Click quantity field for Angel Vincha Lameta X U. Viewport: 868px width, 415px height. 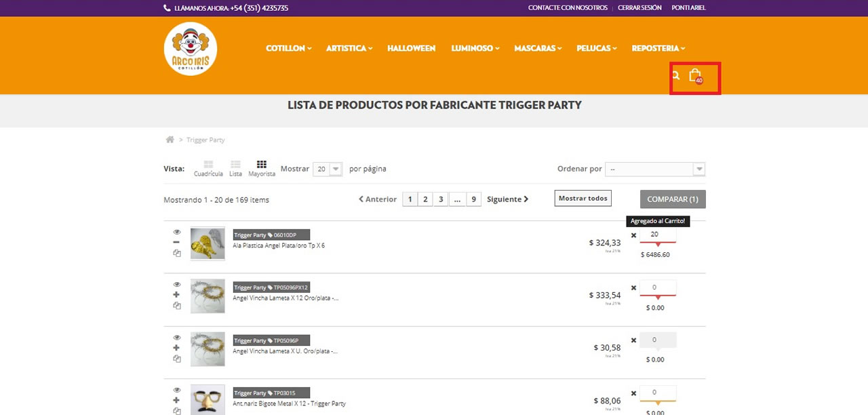point(658,340)
